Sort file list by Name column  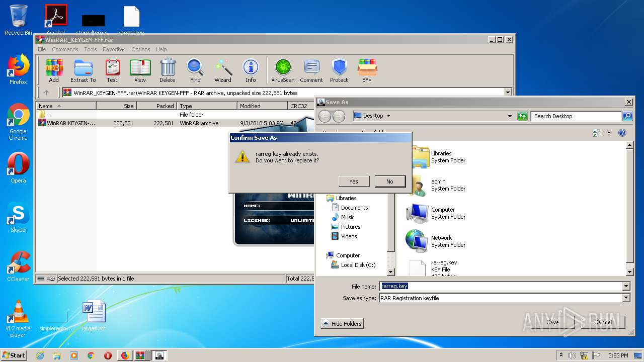(66, 106)
